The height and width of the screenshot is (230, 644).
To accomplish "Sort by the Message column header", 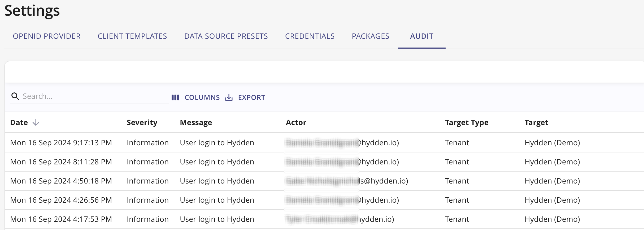I will click(x=196, y=122).
